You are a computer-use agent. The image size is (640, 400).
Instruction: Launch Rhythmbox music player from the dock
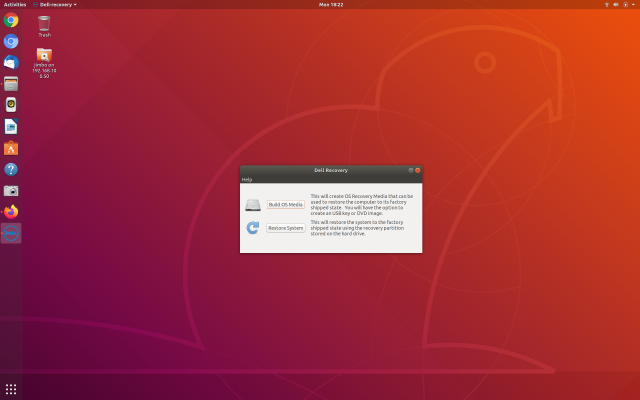point(11,105)
